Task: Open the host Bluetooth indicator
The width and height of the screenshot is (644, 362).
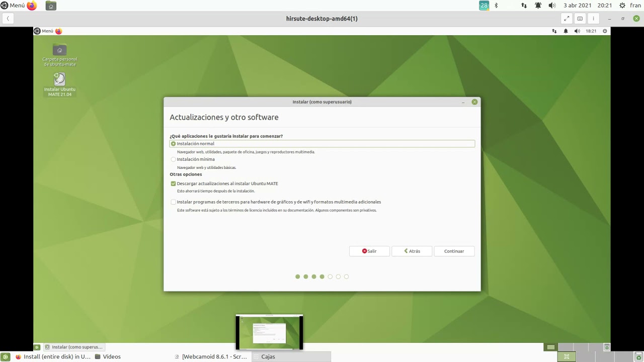Action: pos(496,6)
